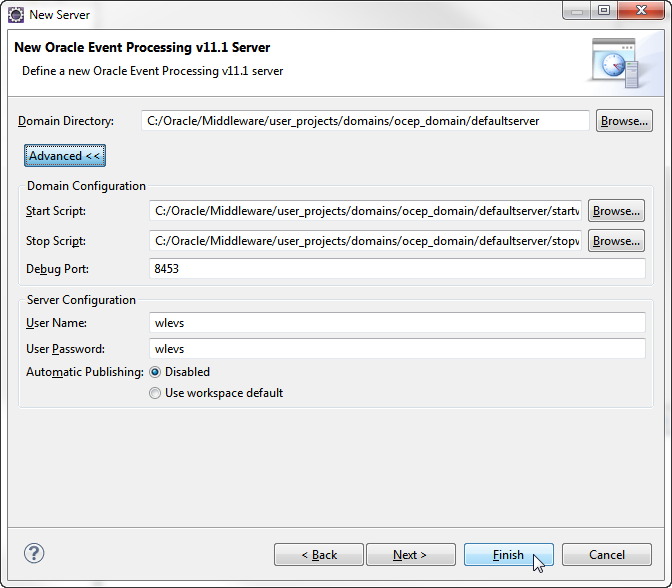Viewport: 672px width, 588px height.
Task: Focus the Start Script path field
Action: [x=365, y=211]
